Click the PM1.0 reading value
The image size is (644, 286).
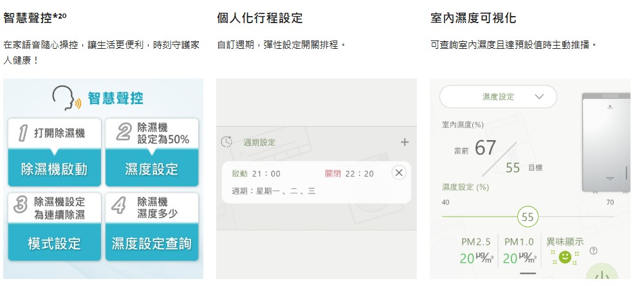[x=519, y=258]
